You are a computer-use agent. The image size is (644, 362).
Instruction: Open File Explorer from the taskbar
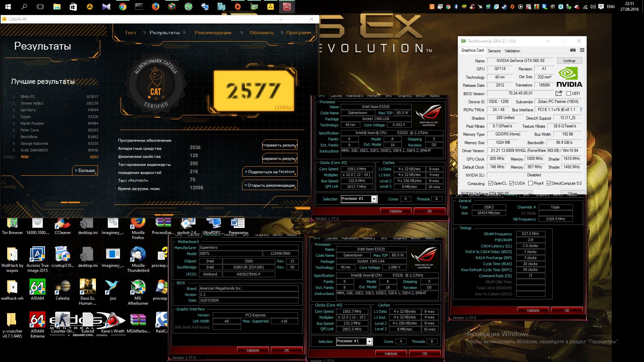57,7
